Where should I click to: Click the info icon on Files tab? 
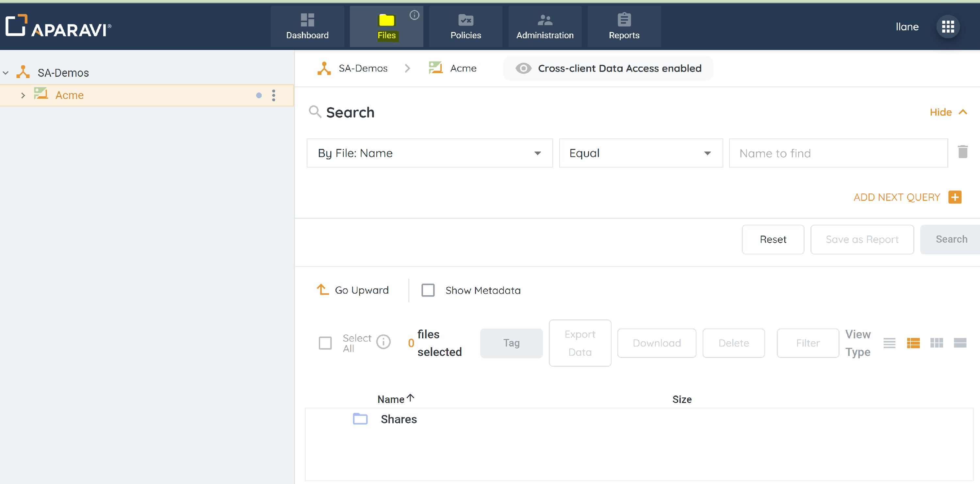[x=414, y=15]
